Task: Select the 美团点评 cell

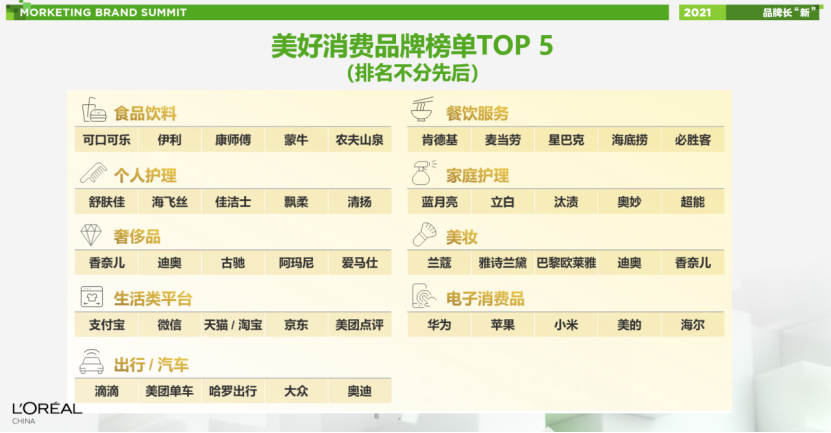Action: point(360,325)
